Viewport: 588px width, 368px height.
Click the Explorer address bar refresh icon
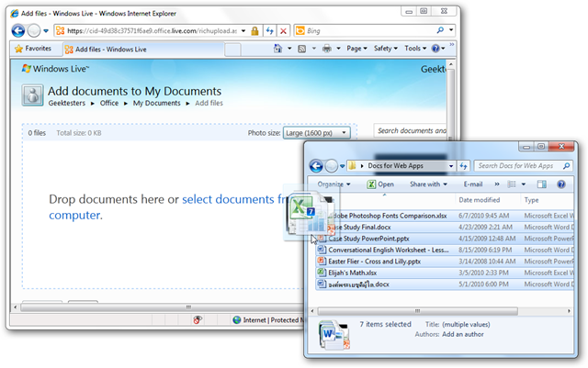click(463, 165)
